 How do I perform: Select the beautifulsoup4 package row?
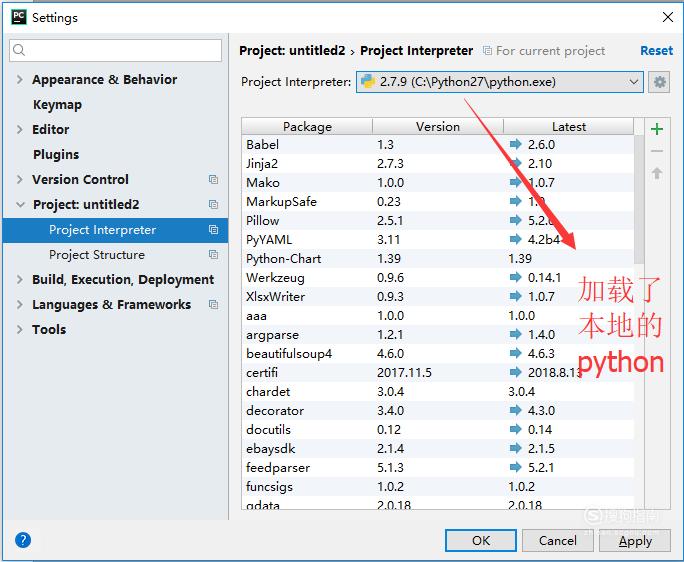pos(438,353)
